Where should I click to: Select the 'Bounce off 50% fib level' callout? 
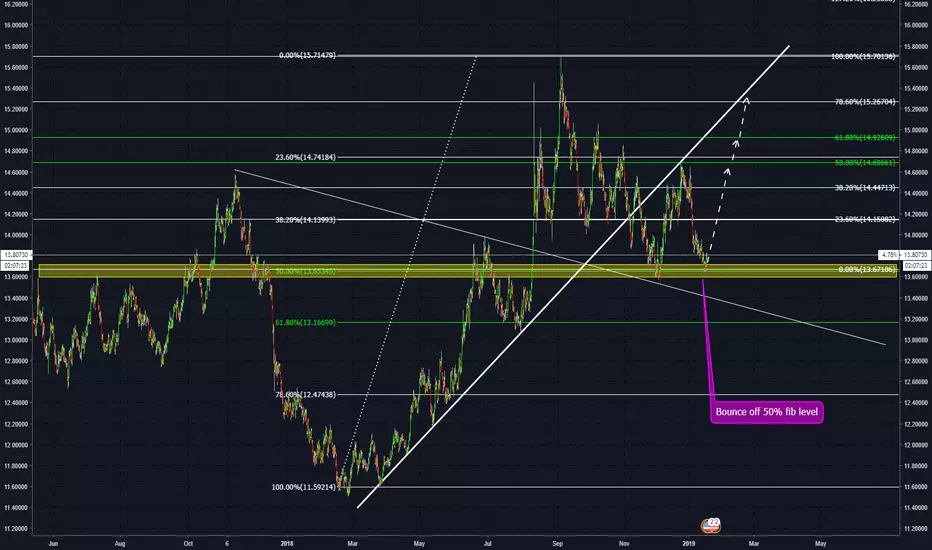767,411
